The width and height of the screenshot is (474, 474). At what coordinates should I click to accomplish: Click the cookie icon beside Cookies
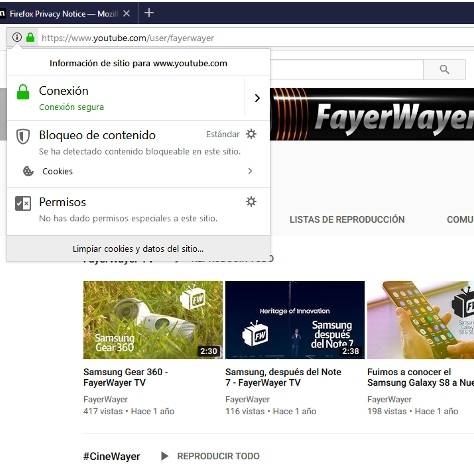[28, 171]
